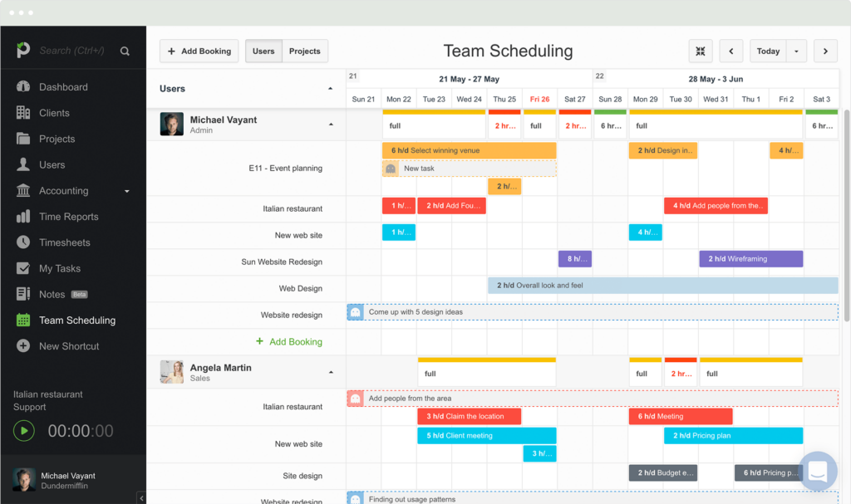The height and width of the screenshot is (504, 851).
Task: Open the 4 h/d Add people from the booking
Action: click(x=716, y=206)
